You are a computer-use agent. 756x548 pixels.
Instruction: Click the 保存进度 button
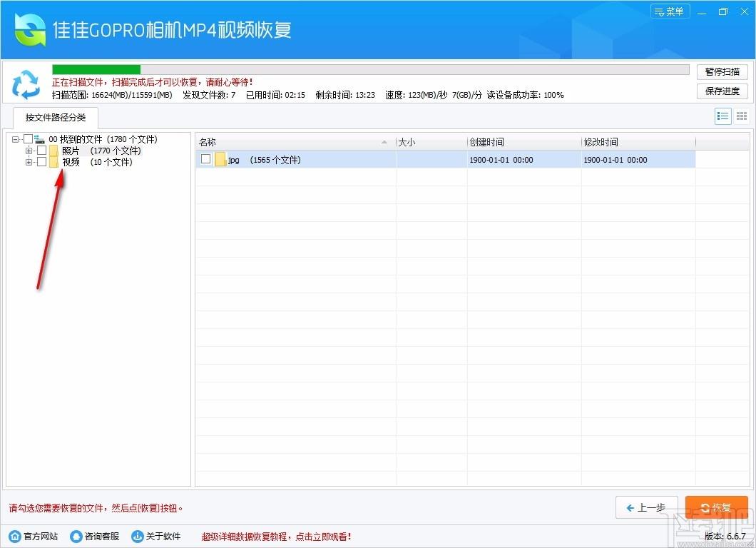pyautogui.click(x=722, y=91)
